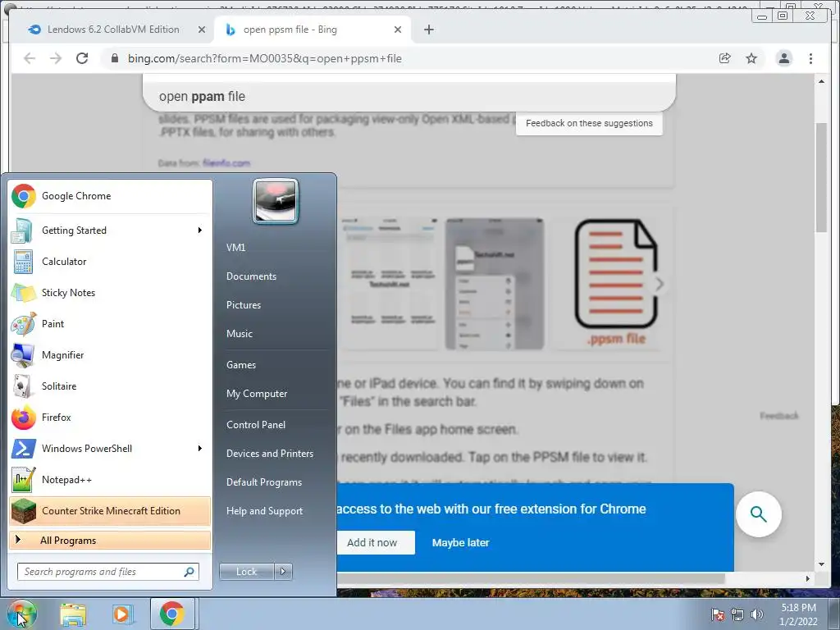This screenshot has height=630, width=840.
Task: Click the Action Center flag tray icon
Action: (x=717, y=614)
